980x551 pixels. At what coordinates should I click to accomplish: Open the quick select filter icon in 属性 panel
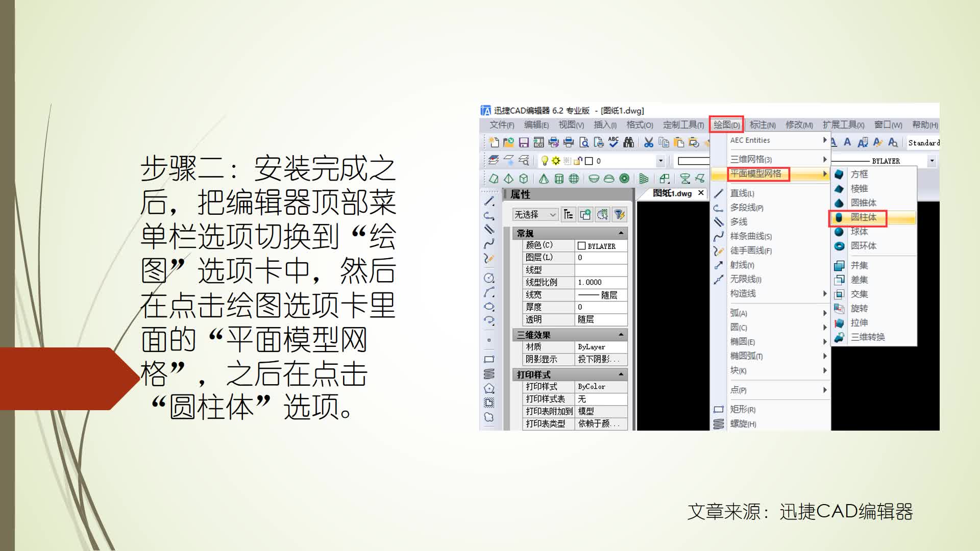click(x=621, y=214)
